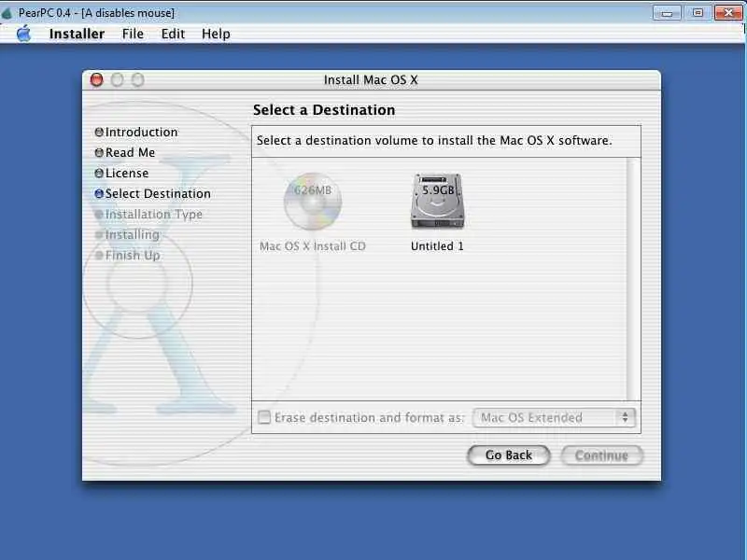Enable Erase destination and format checkbox
Viewport: 747px width, 560px height.
(x=264, y=417)
